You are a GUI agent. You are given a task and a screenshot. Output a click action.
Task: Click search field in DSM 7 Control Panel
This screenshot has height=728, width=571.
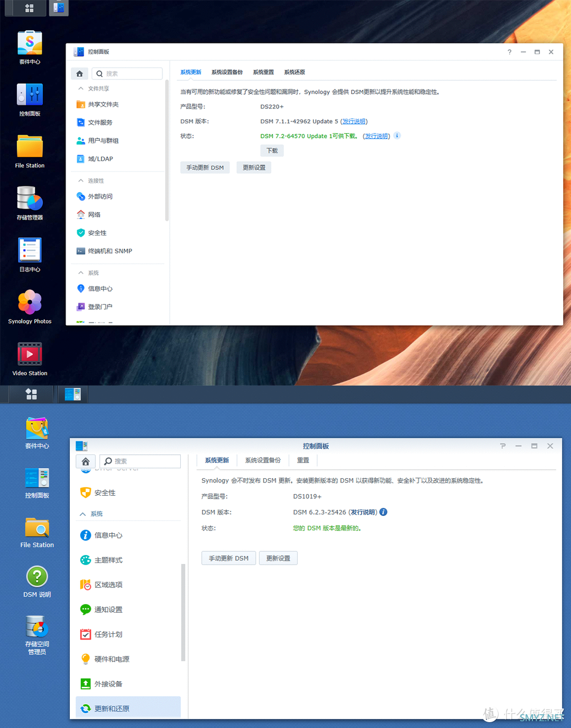[127, 74]
